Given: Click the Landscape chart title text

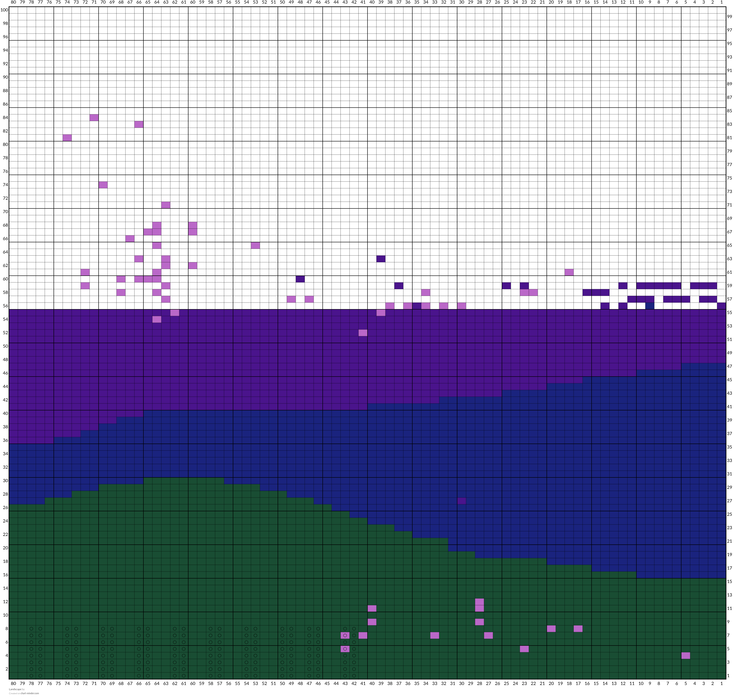Looking at the screenshot, I should [15, 689].
